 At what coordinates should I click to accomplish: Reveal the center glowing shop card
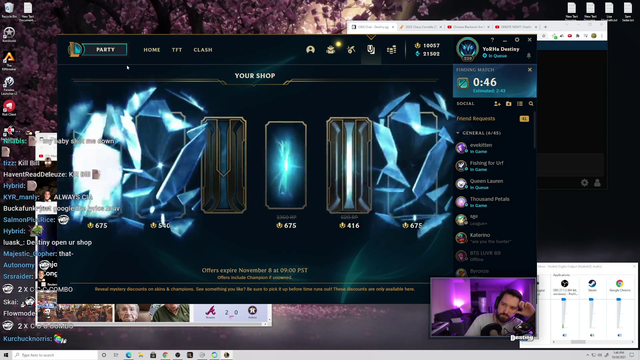point(286,165)
